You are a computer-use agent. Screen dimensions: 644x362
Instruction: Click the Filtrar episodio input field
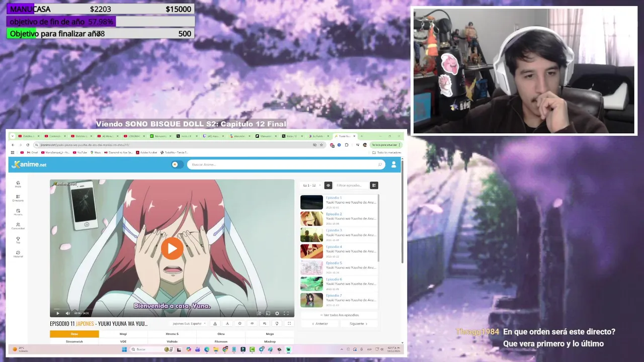(351, 186)
